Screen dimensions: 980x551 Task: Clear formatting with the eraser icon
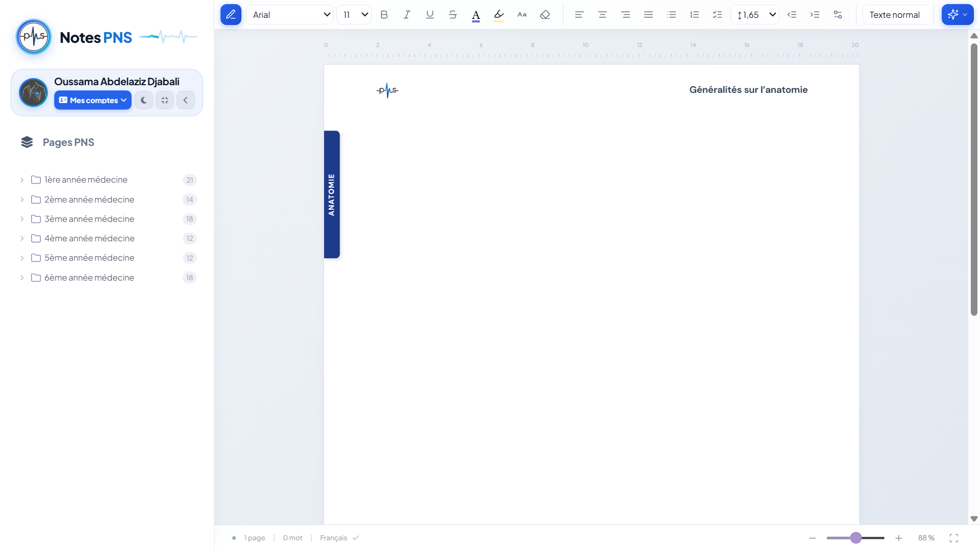point(545,15)
